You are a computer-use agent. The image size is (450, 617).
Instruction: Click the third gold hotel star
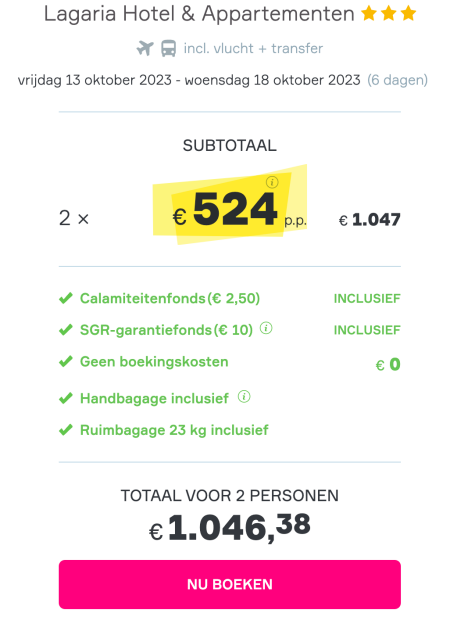pyautogui.click(x=408, y=14)
